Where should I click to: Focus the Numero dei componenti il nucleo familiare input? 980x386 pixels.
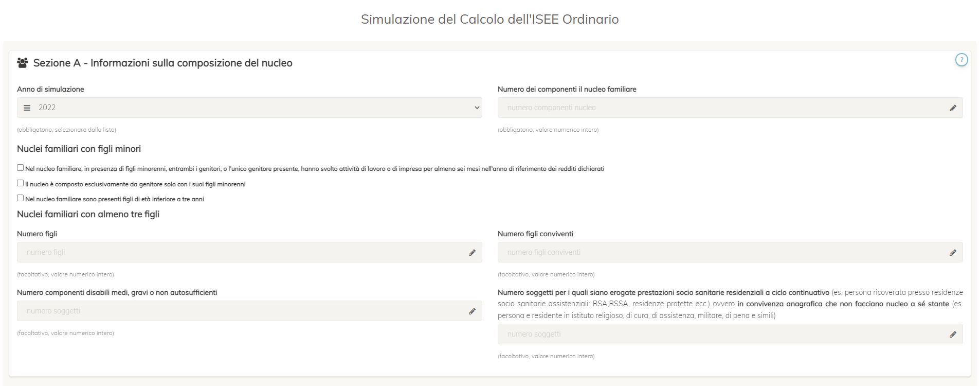point(730,108)
